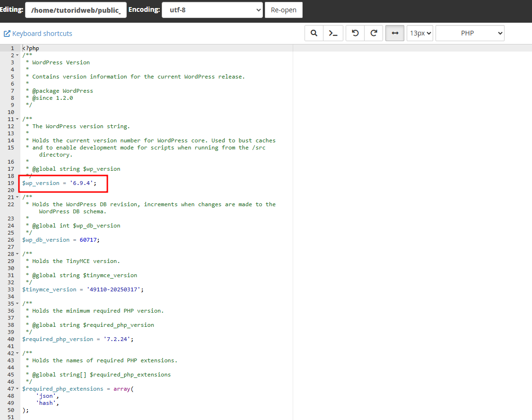Click the '49110-20250317' TinyMCE version string
Image resolution: width=532 pixels, height=420 pixels.
pos(113,289)
